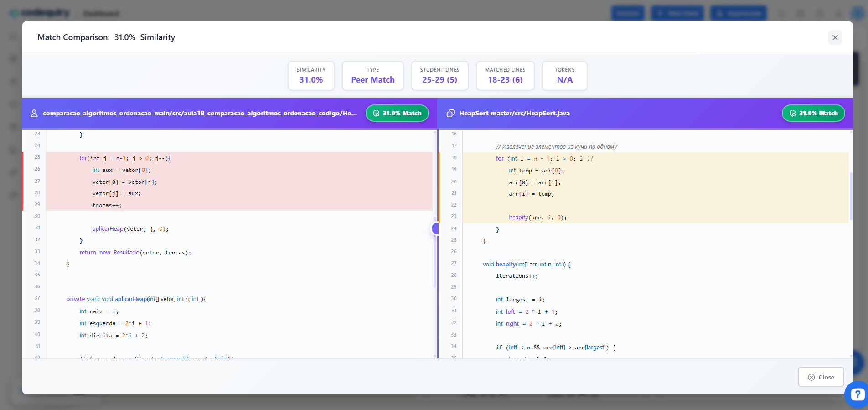The width and height of the screenshot is (868, 410).
Task: Select the Type Peer Match stat card
Action: pyautogui.click(x=373, y=76)
